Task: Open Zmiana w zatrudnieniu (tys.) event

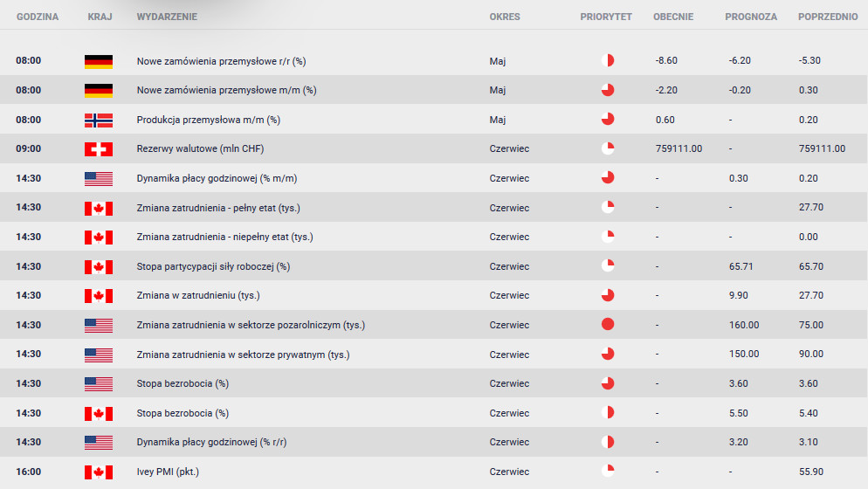Action: (x=198, y=295)
